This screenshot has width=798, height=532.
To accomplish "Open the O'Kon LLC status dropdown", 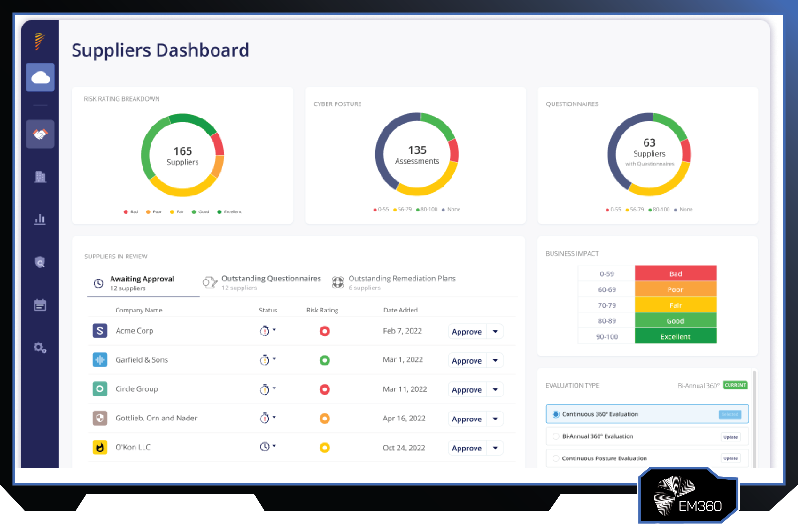I will (x=268, y=447).
